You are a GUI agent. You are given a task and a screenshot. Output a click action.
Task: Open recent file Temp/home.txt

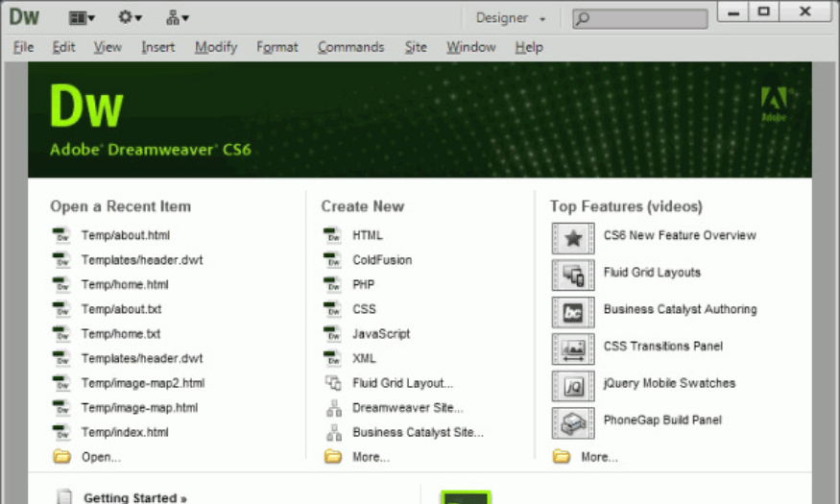click(121, 334)
